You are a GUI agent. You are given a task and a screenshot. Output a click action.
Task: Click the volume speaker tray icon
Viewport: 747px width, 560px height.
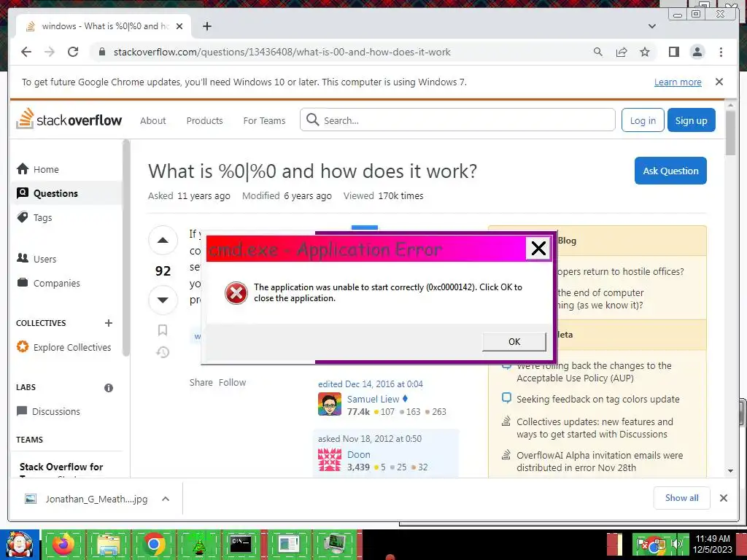(676, 544)
